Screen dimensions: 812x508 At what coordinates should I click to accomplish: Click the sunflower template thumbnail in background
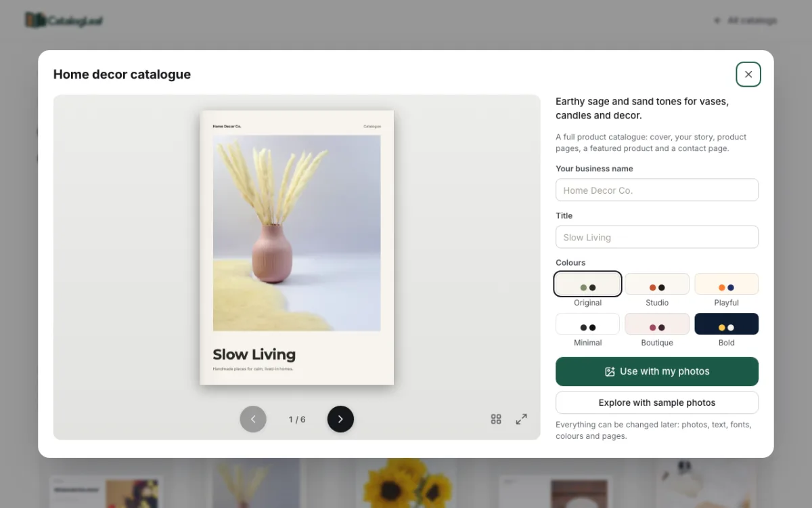point(405,483)
